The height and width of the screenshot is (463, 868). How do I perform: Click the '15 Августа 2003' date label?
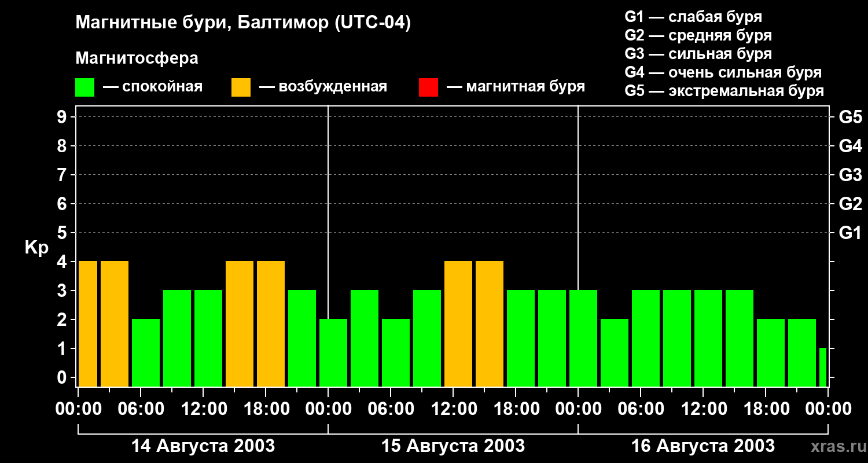coord(453,446)
